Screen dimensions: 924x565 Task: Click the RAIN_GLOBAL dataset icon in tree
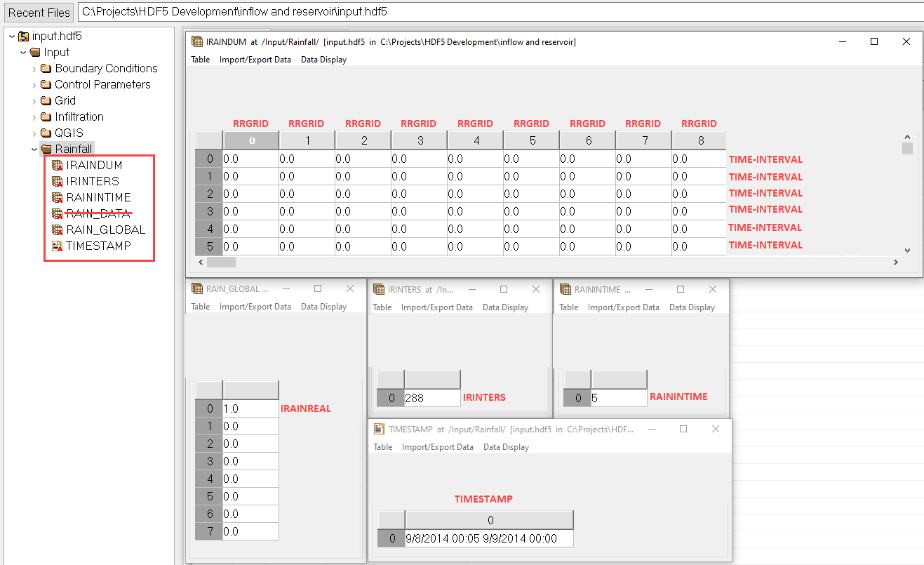(58, 230)
